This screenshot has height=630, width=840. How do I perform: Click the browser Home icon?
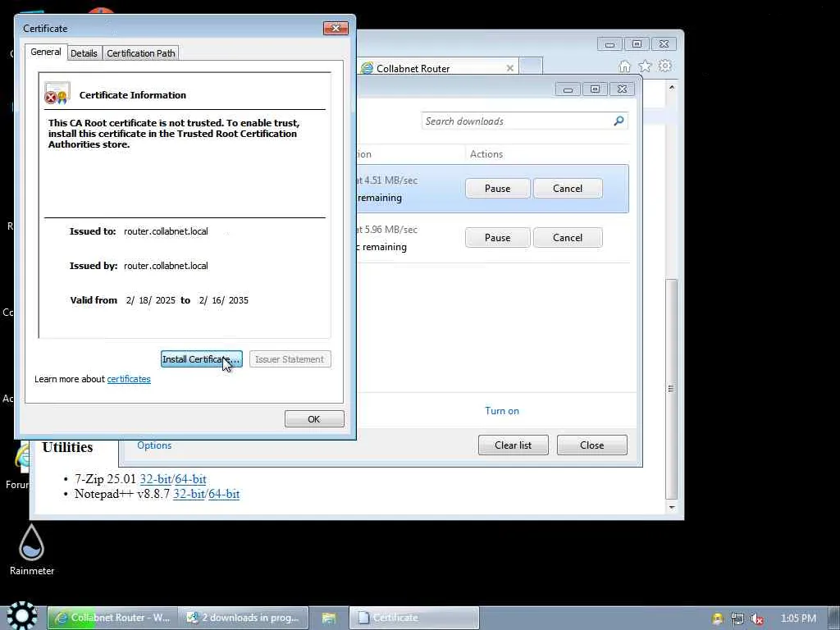[624, 66]
